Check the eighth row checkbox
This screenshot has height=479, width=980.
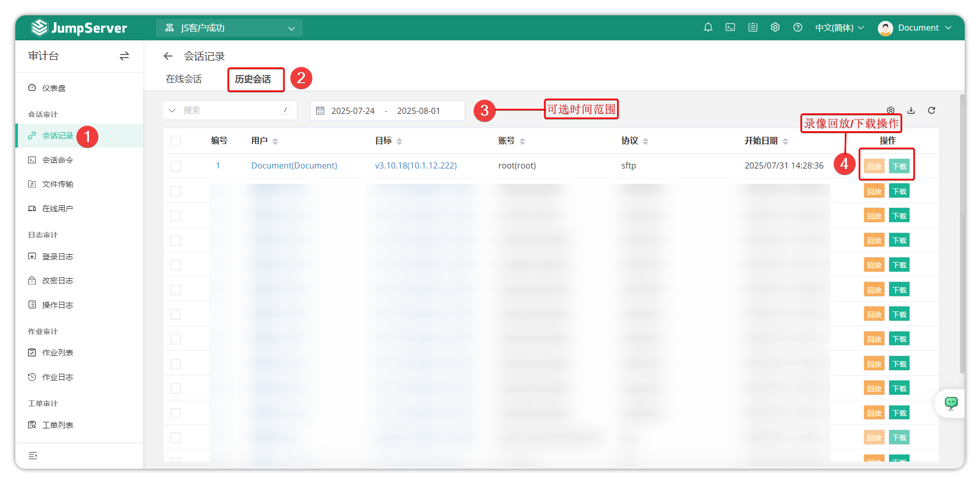point(176,339)
